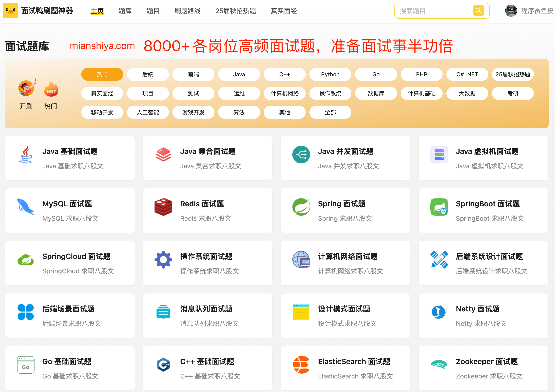Image resolution: width=555 pixels, height=392 pixels.
Task: Open the Java 基础面试题 coffee cup icon
Action: pos(26,155)
